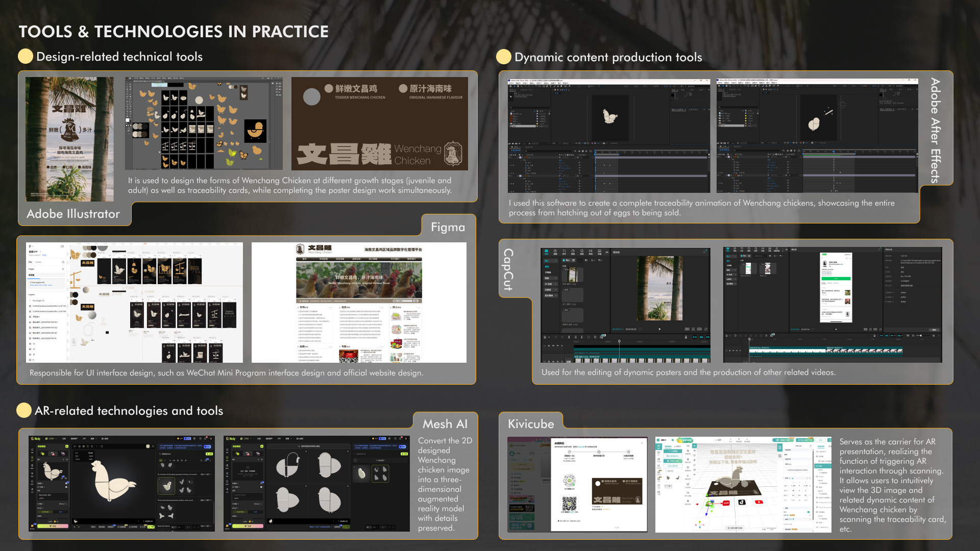Click fullscreen icon in left CapCut preview
The height and width of the screenshot is (551, 980).
[x=706, y=329]
